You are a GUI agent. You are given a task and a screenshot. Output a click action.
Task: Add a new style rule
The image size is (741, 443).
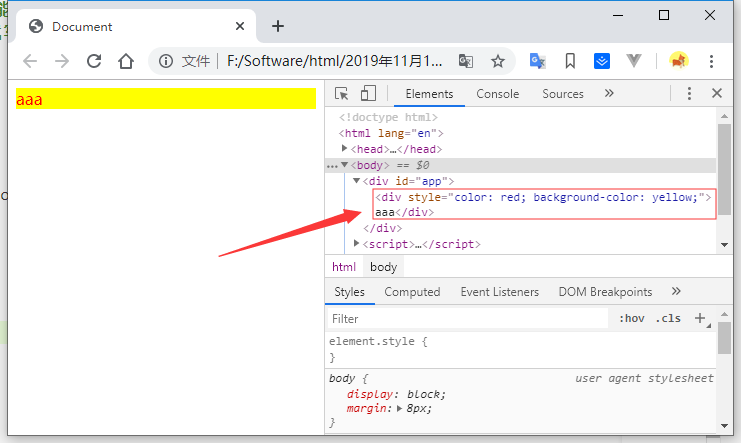tap(701, 319)
